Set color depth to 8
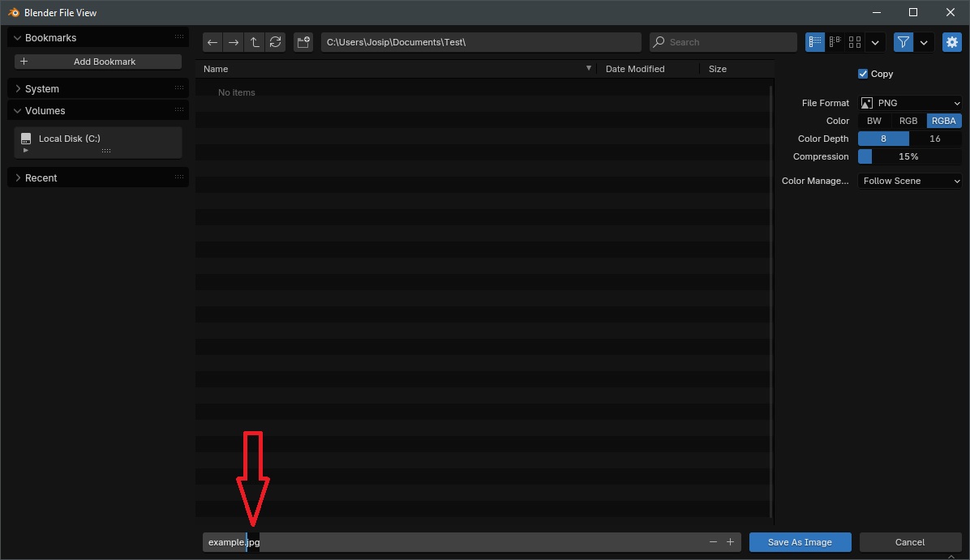The height and width of the screenshot is (560, 970). point(883,139)
